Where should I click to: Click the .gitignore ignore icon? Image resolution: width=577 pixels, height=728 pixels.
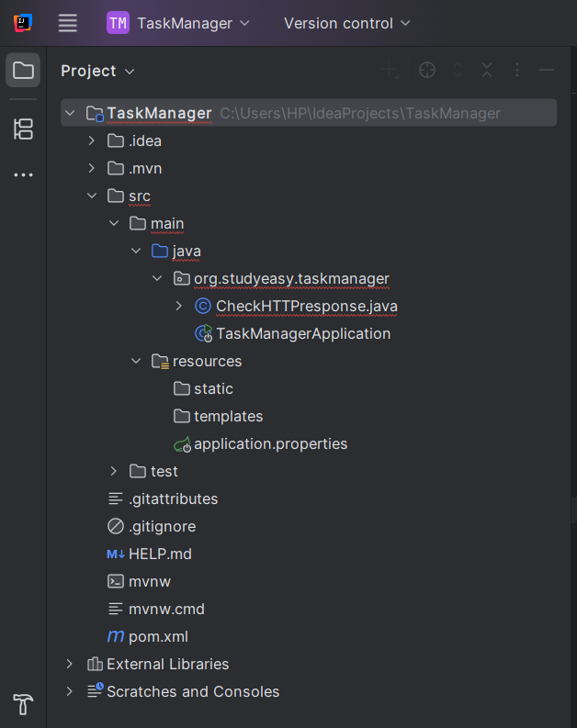(x=116, y=527)
